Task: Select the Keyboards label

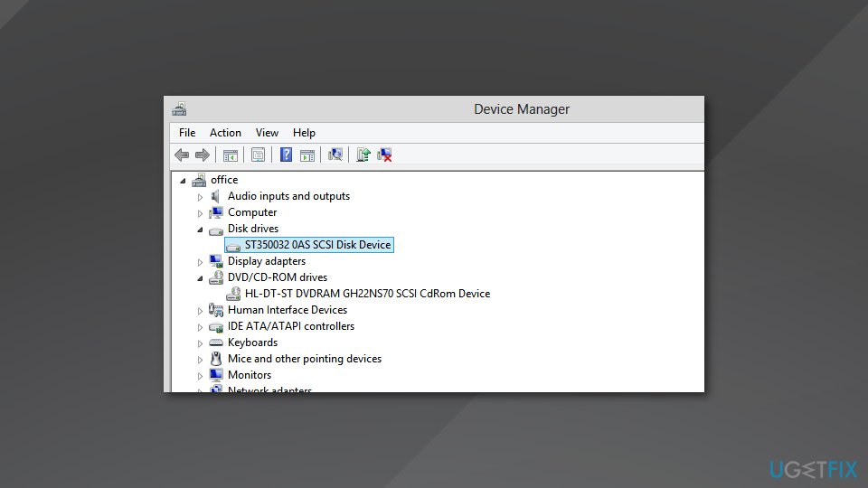Action: [x=252, y=343]
